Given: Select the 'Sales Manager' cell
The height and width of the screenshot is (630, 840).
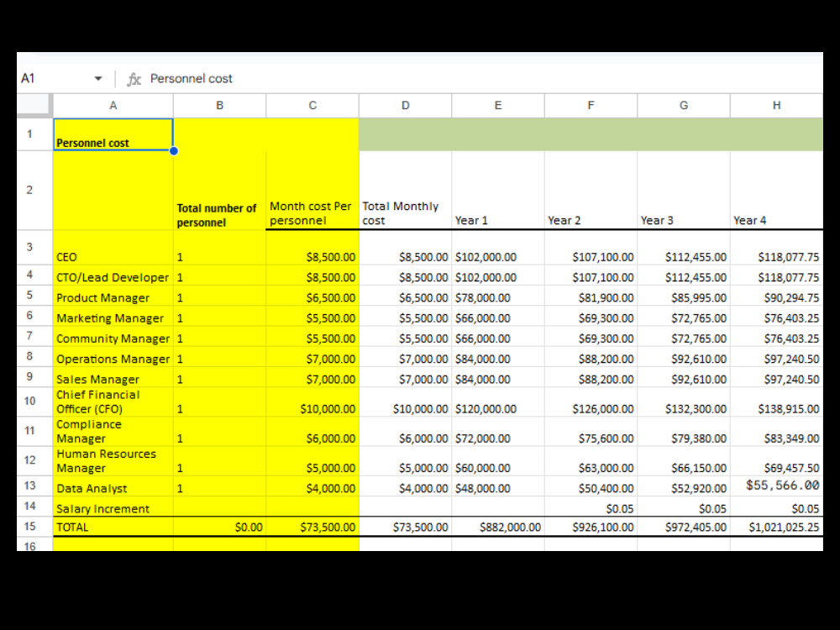Looking at the screenshot, I should point(113,376).
